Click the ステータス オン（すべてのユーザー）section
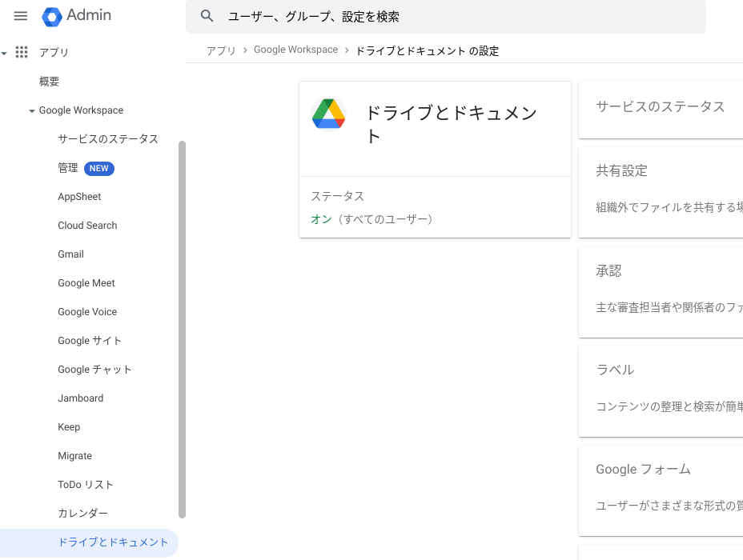Screen dimensions: 743x560 (435, 208)
